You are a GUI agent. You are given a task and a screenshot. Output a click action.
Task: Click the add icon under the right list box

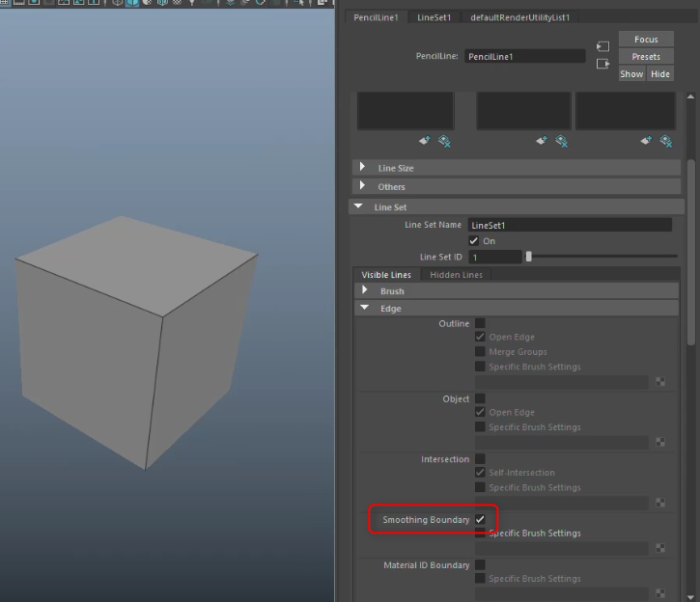646,141
